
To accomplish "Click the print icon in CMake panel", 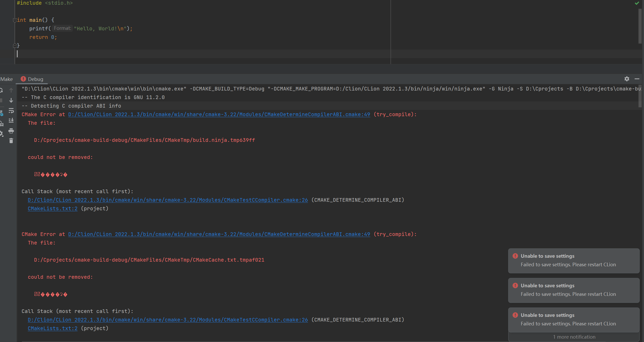I will pos(11,131).
